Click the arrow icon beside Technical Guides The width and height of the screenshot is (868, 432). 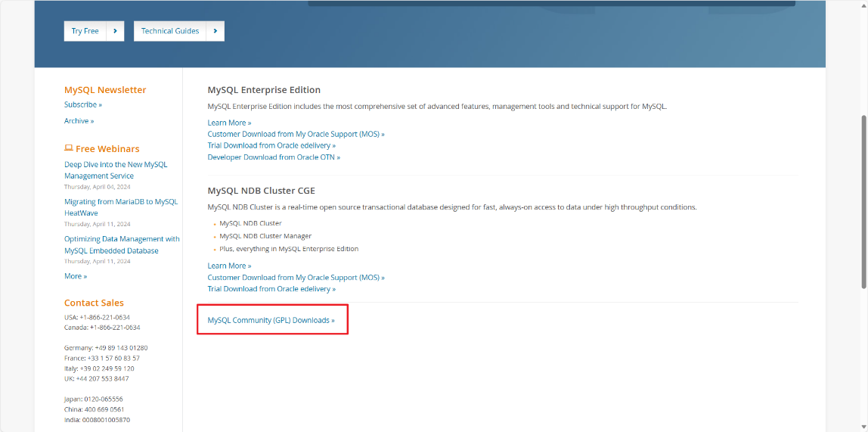pyautogui.click(x=215, y=31)
